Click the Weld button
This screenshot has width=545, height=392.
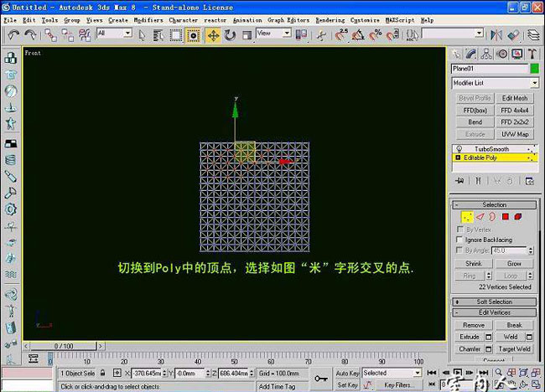click(x=511, y=337)
